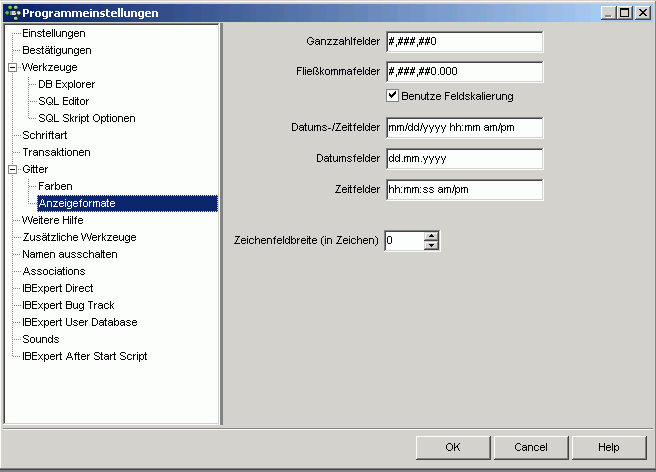Image resolution: width=656 pixels, height=472 pixels.
Task: Increase Zeichenfeldbreite with up arrow
Action: click(x=431, y=236)
